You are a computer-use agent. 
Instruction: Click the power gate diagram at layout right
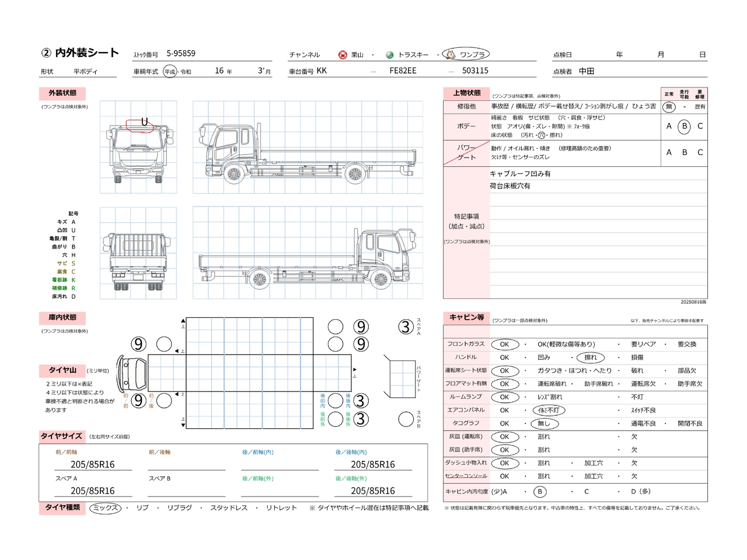point(402,379)
